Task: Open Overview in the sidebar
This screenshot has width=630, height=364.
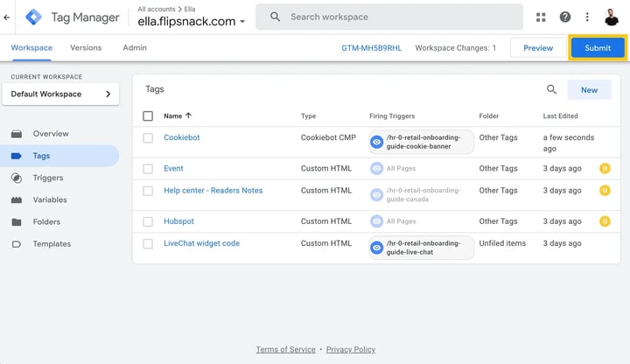Action: click(51, 134)
